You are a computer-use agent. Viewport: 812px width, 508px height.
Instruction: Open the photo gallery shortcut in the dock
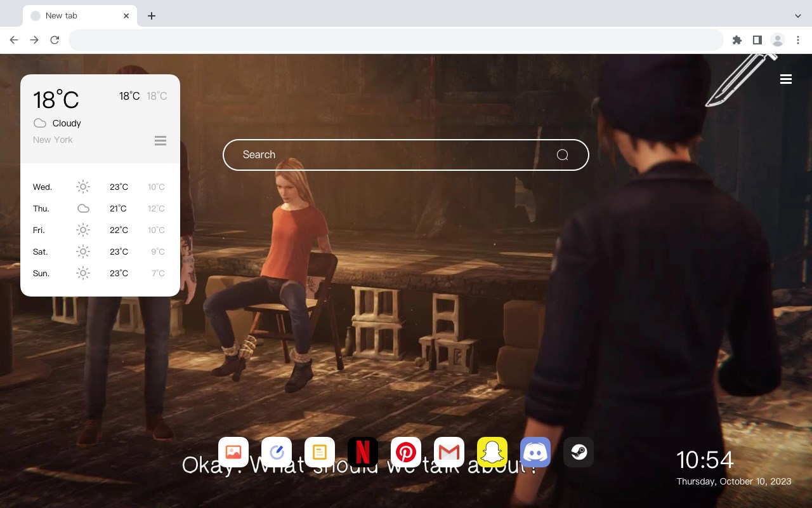(233, 452)
